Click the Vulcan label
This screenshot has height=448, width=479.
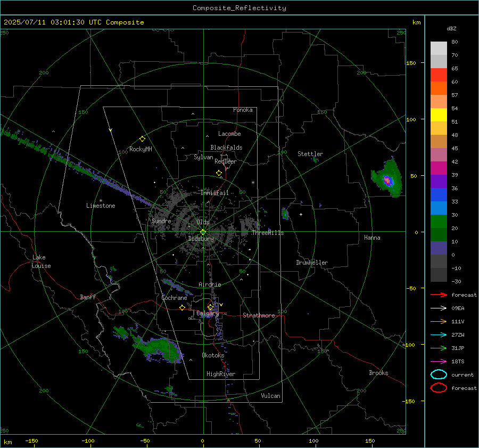pos(270,396)
